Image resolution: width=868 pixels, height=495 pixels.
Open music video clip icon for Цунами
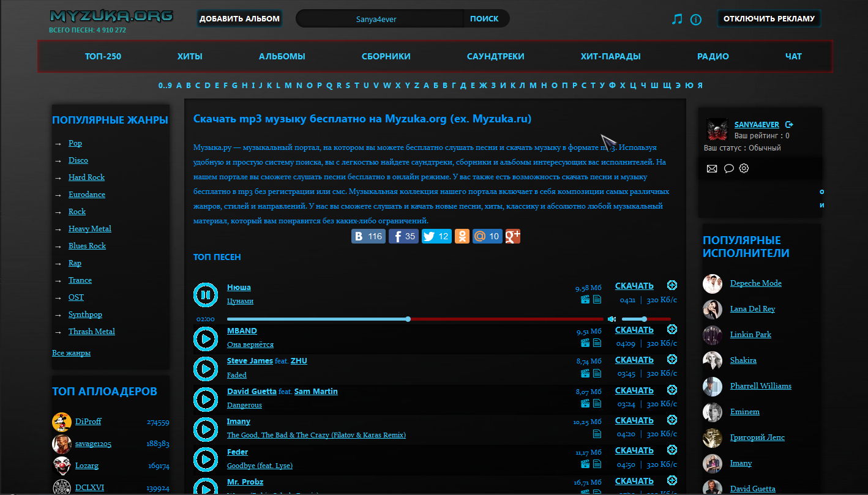pyautogui.click(x=585, y=300)
